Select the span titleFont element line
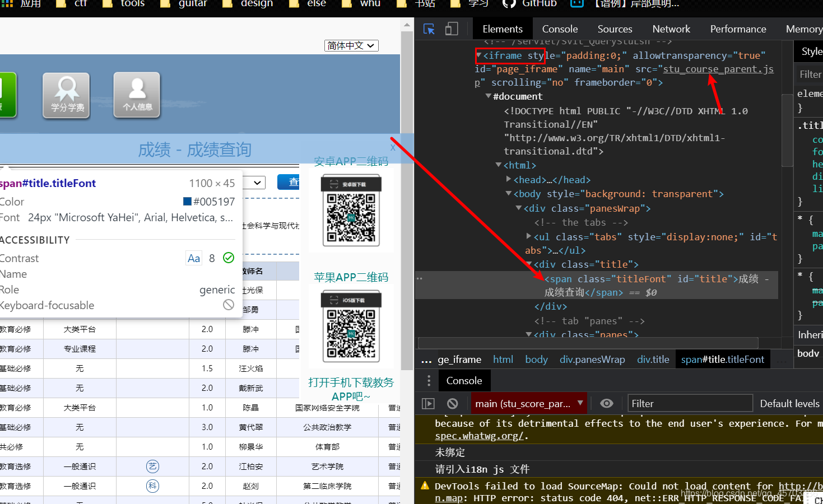The width and height of the screenshot is (823, 504). point(596,286)
